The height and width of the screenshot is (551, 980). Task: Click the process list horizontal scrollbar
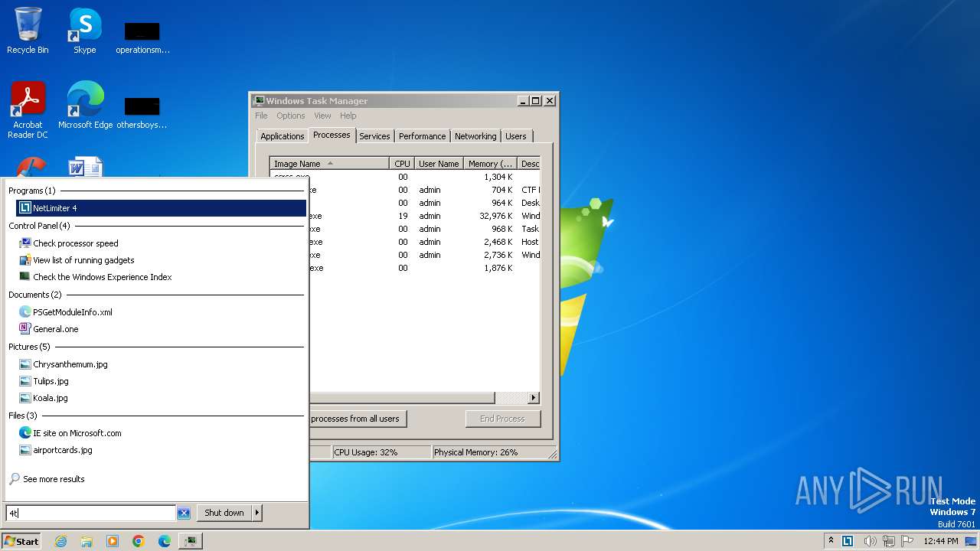tap(402, 398)
